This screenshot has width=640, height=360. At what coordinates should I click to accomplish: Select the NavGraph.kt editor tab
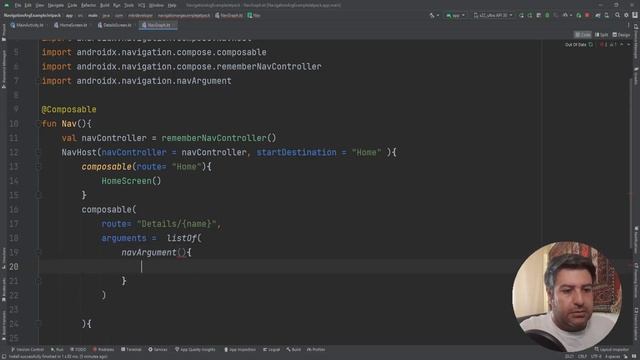tap(157, 25)
